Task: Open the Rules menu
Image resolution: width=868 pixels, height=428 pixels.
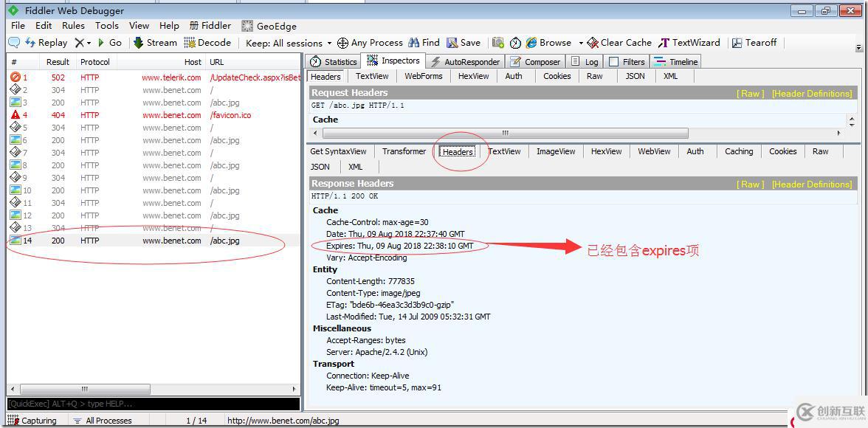Action: 73,26
